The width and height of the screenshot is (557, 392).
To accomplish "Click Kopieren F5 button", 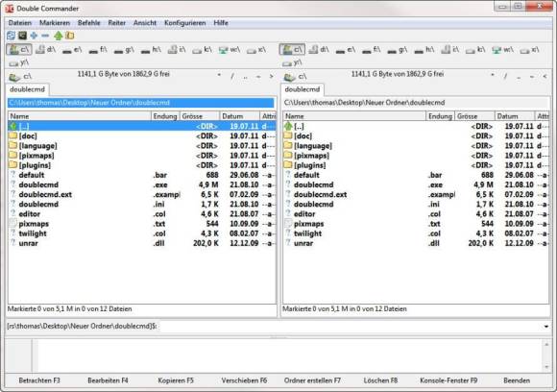I will point(176,380).
